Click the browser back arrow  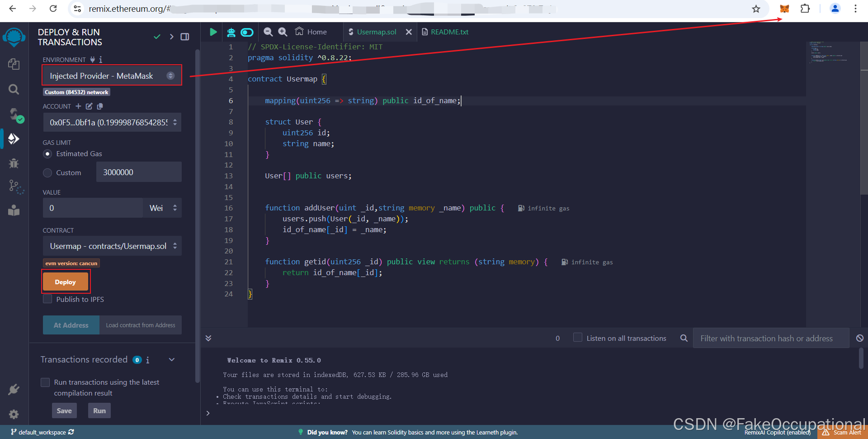13,9
